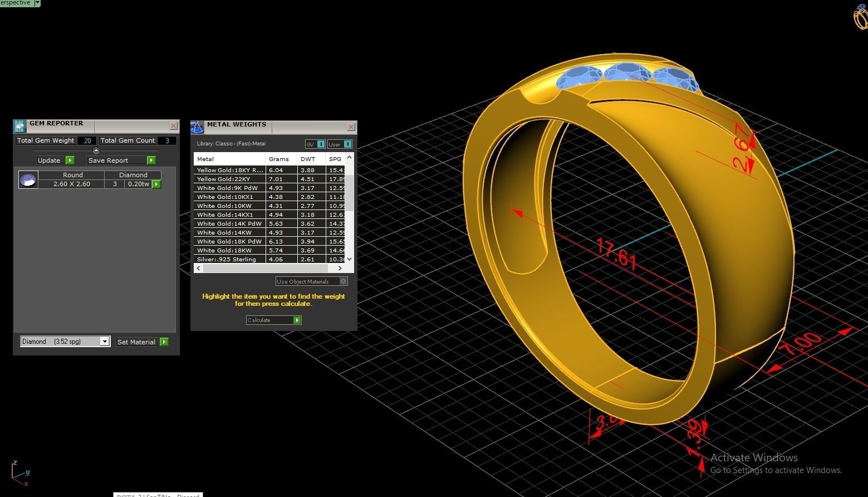Select the Yellow Gold:18KY R... row
Viewport: 868px width, 497px height.
pos(270,170)
